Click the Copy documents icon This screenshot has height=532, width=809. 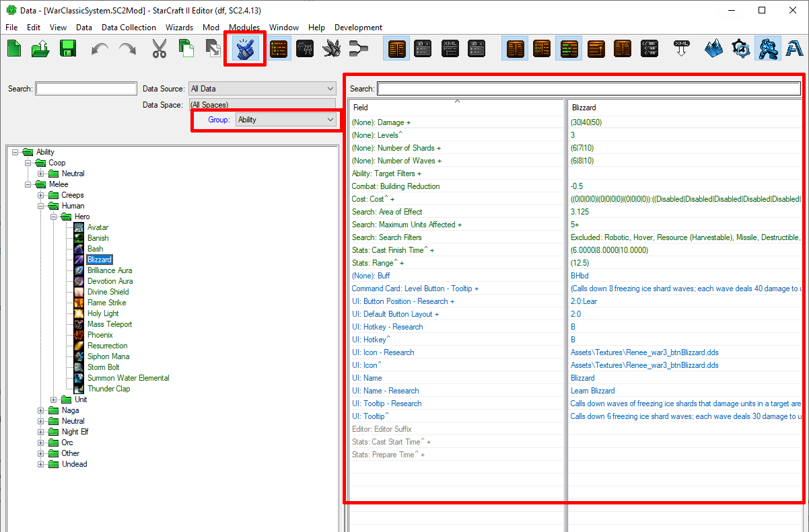tap(186, 48)
